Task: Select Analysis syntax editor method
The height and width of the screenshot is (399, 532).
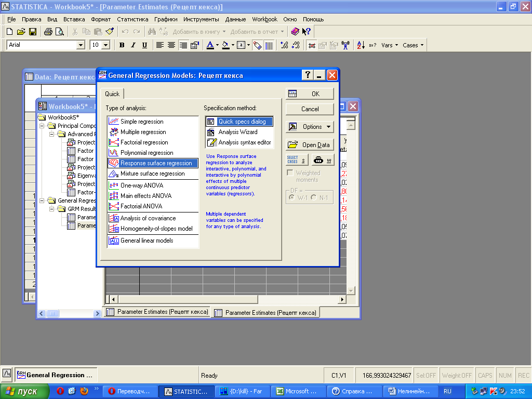Action: pyautogui.click(x=239, y=142)
